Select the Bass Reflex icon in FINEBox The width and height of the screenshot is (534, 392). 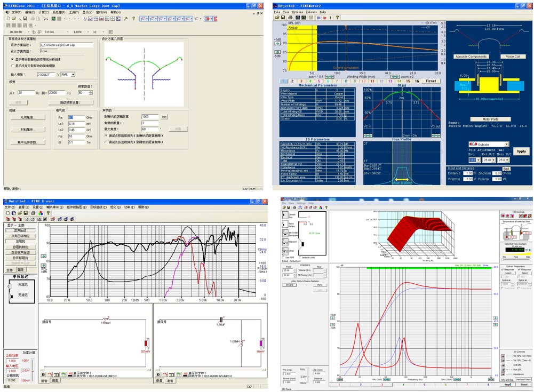[285, 224]
